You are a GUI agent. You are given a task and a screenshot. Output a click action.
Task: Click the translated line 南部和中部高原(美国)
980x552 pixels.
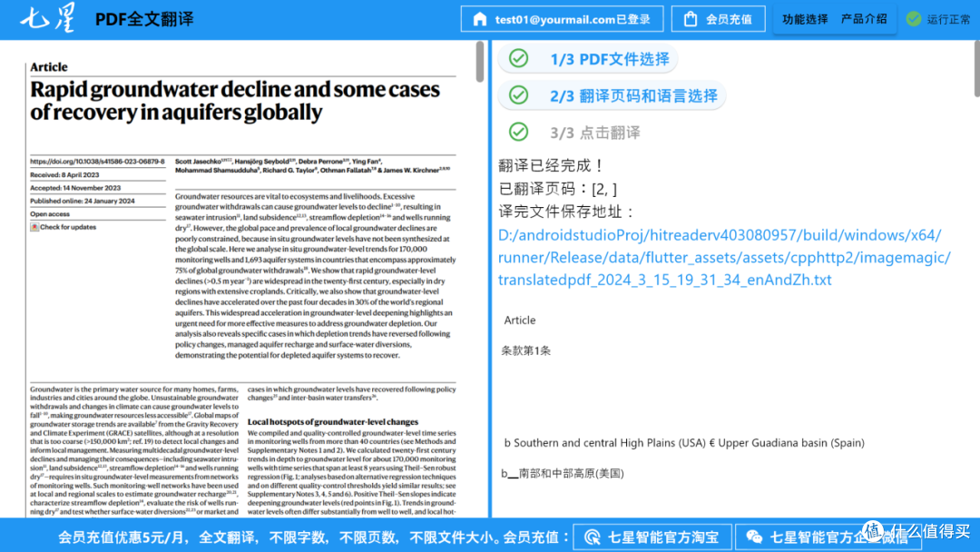tap(563, 473)
